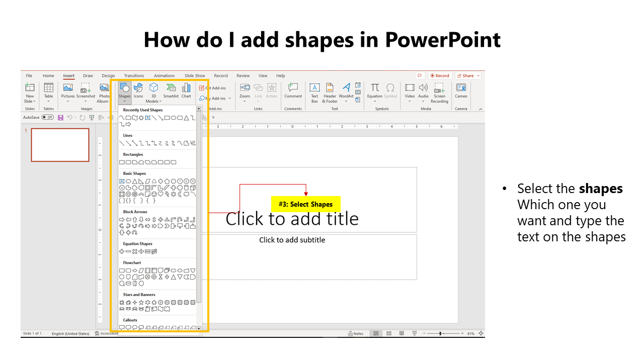Insert a Comment from the ribbon
644x362 pixels.
tap(293, 91)
